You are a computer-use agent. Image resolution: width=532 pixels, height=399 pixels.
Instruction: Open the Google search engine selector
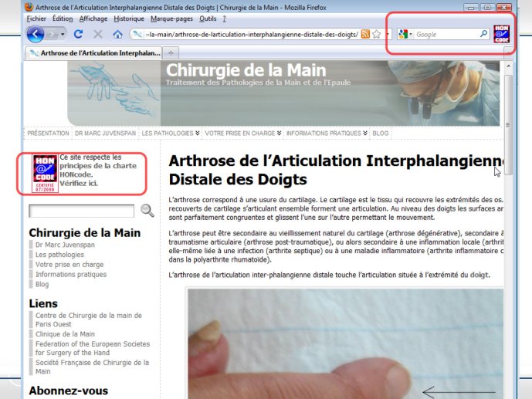[x=405, y=34]
